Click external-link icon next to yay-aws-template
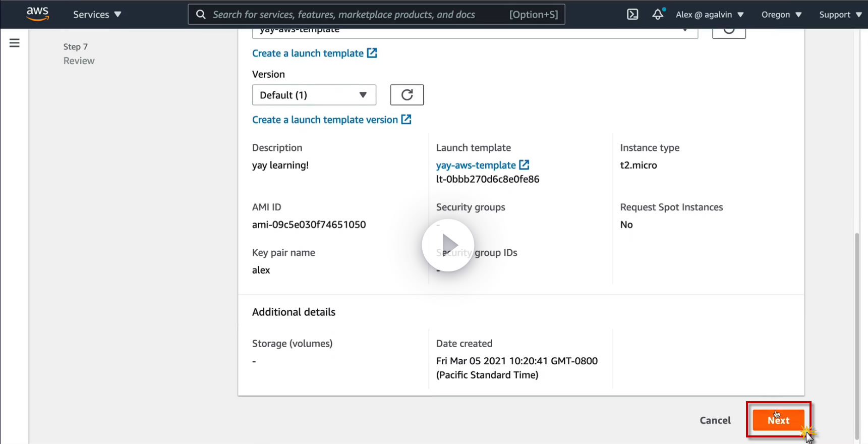Viewport: 868px width, 444px height. click(x=525, y=165)
